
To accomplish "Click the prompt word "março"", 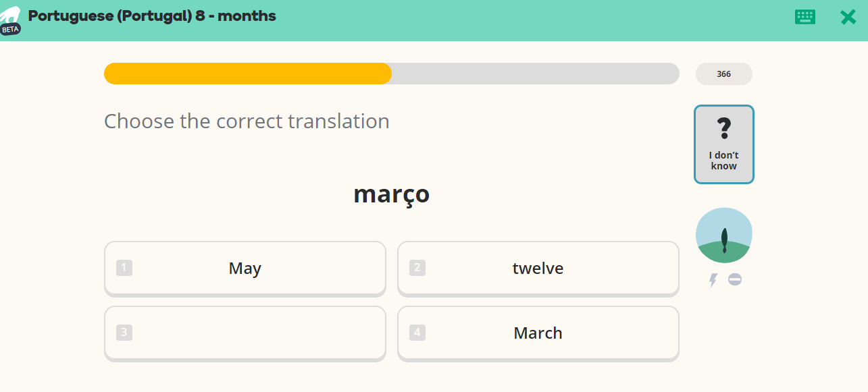I will [x=392, y=194].
